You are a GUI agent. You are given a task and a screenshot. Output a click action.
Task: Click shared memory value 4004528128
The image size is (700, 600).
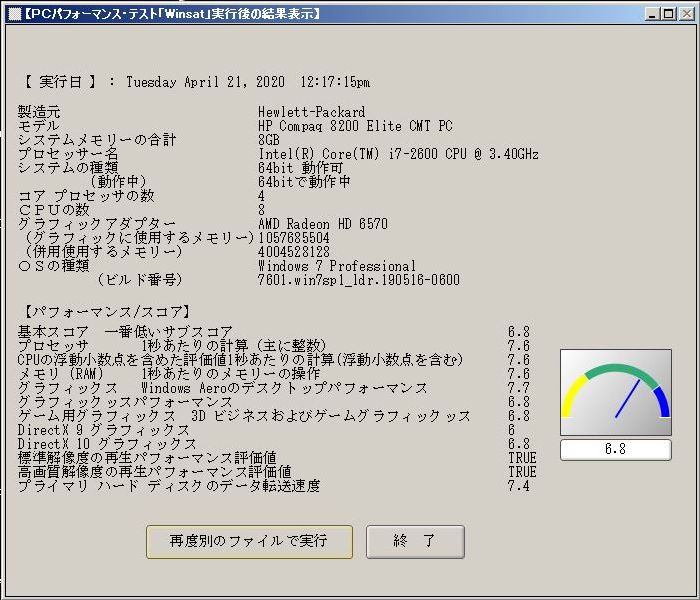point(294,251)
